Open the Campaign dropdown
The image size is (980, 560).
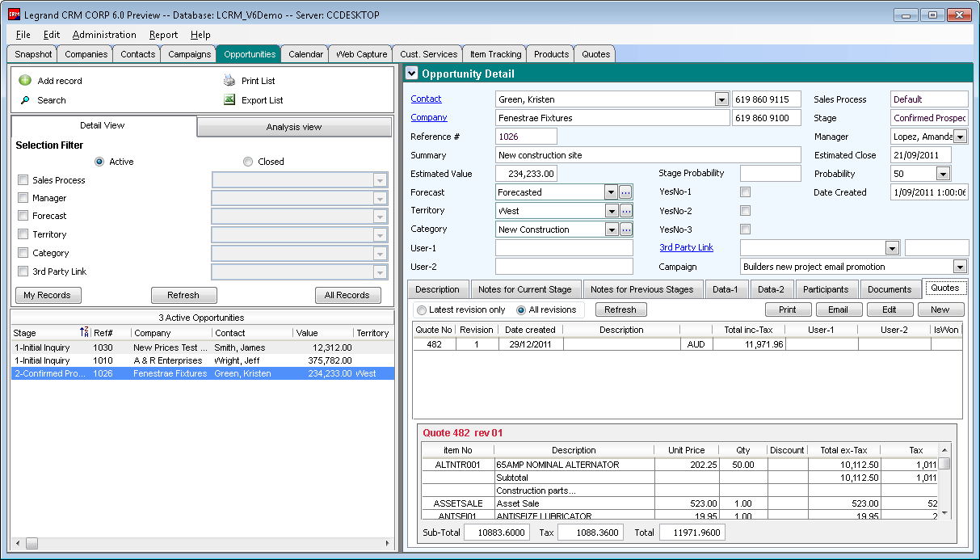click(x=960, y=267)
